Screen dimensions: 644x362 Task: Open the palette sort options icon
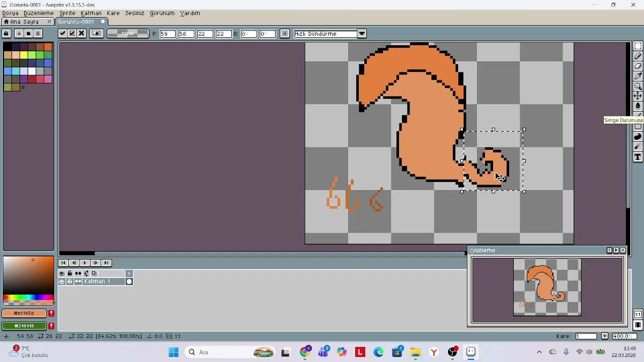coord(19,34)
